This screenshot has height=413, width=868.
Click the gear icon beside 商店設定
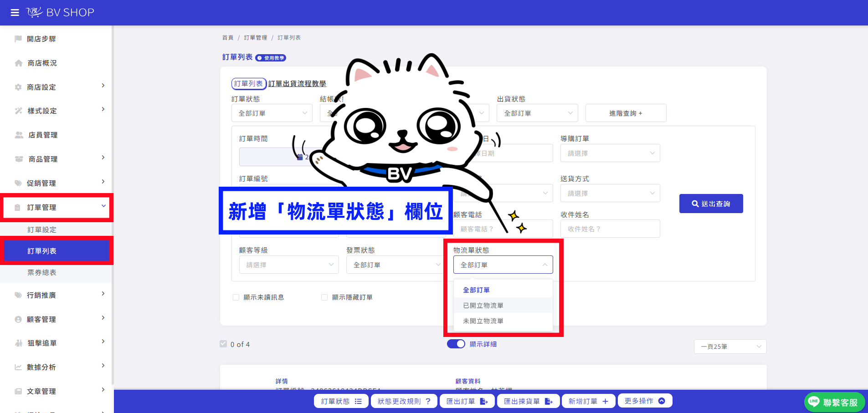18,87
